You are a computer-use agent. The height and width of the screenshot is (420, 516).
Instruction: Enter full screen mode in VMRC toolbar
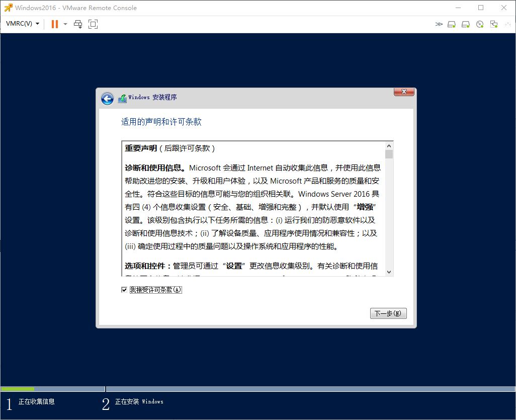pyautogui.click(x=93, y=24)
